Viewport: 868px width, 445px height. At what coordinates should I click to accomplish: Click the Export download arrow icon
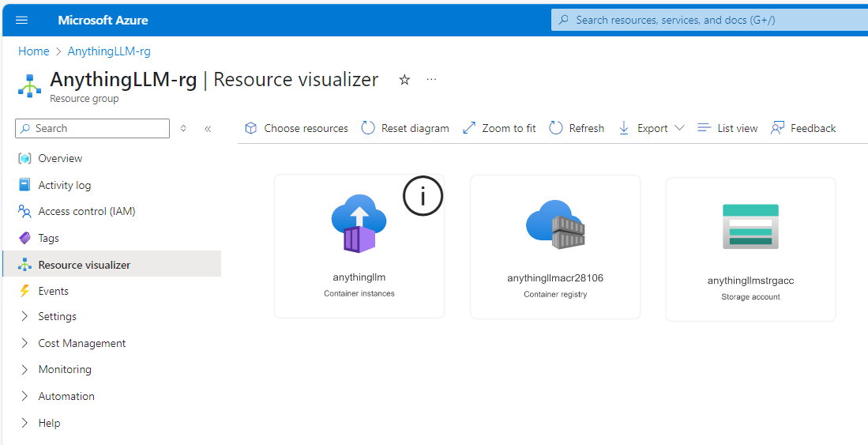pos(624,128)
